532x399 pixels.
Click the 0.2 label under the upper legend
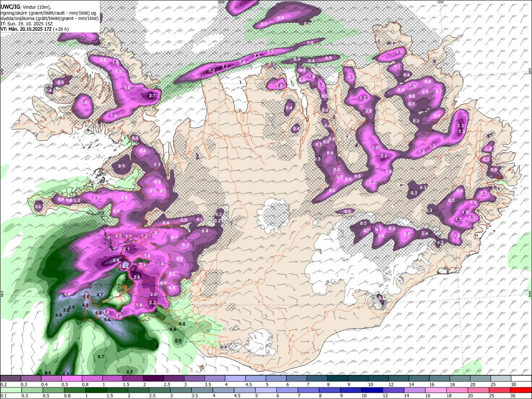[x=3, y=384]
